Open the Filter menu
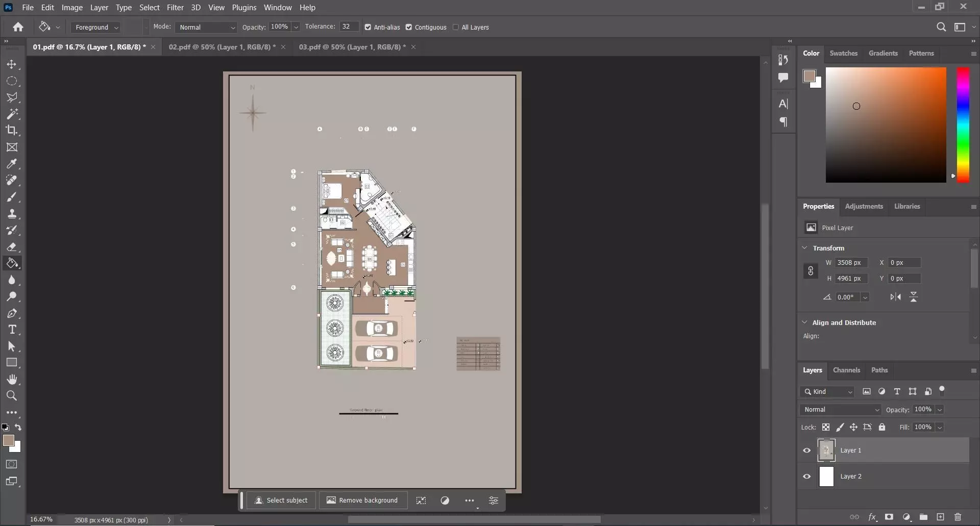 click(175, 8)
